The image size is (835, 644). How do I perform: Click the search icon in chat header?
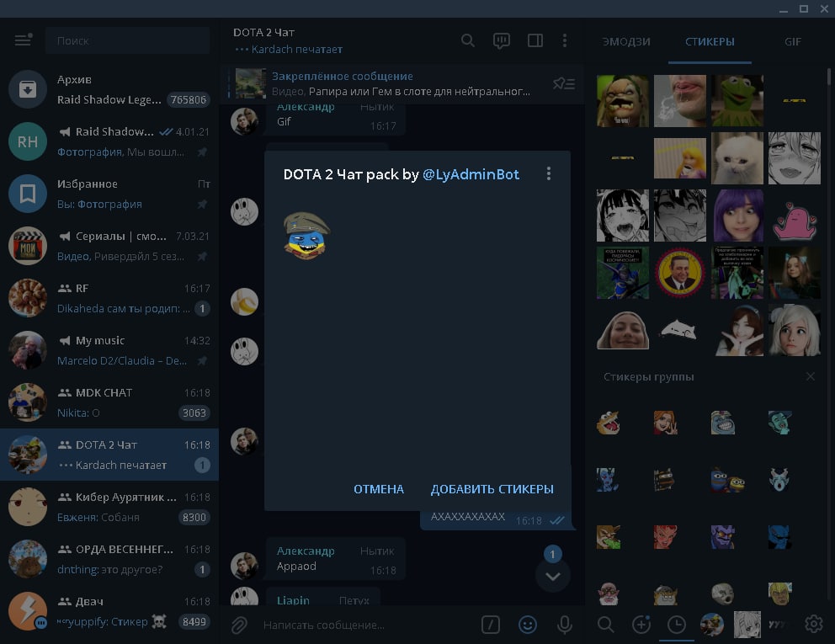467,40
